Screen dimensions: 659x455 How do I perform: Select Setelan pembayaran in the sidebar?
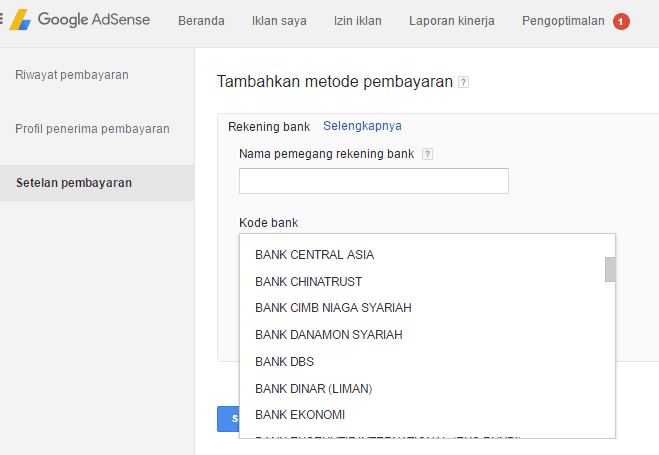(97, 183)
